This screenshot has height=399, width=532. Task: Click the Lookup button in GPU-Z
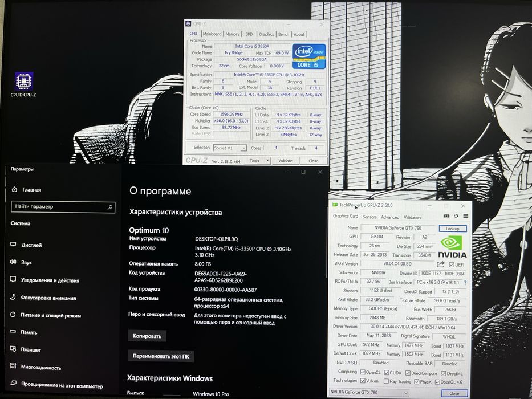pyautogui.click(x=453, y=229)
